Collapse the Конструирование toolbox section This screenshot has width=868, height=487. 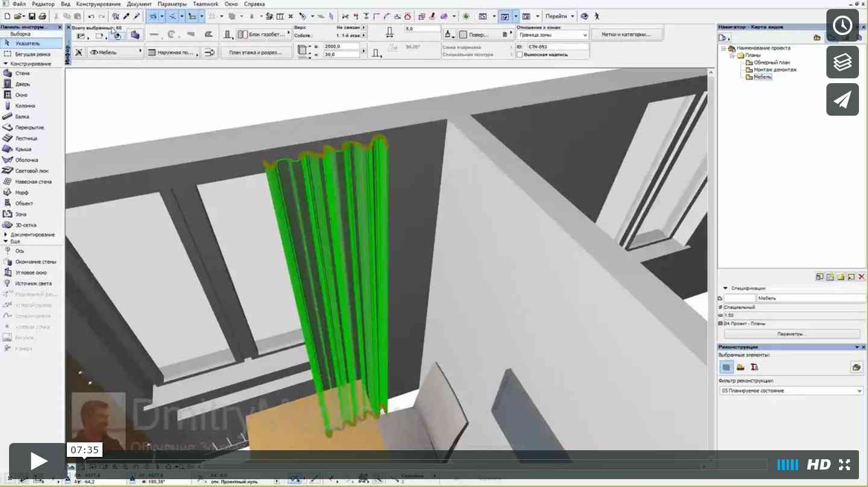[5, 63]
